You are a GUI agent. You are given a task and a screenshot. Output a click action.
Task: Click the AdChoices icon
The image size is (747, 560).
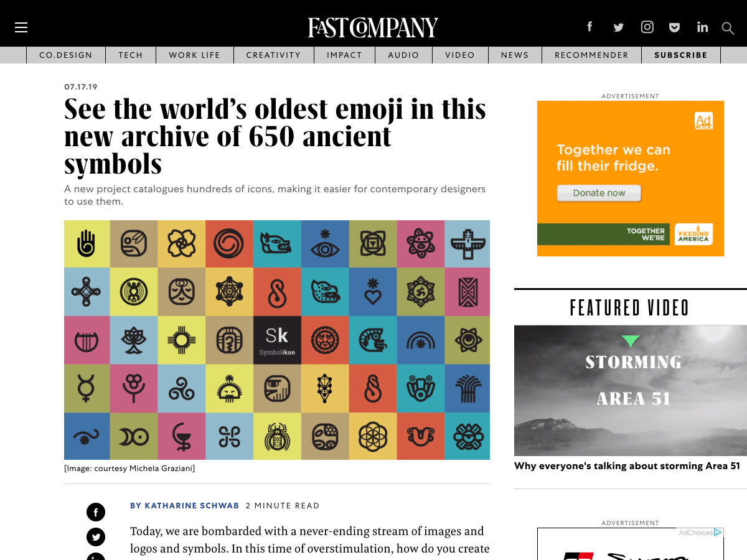pyautogui.click(x=718, y=533)
